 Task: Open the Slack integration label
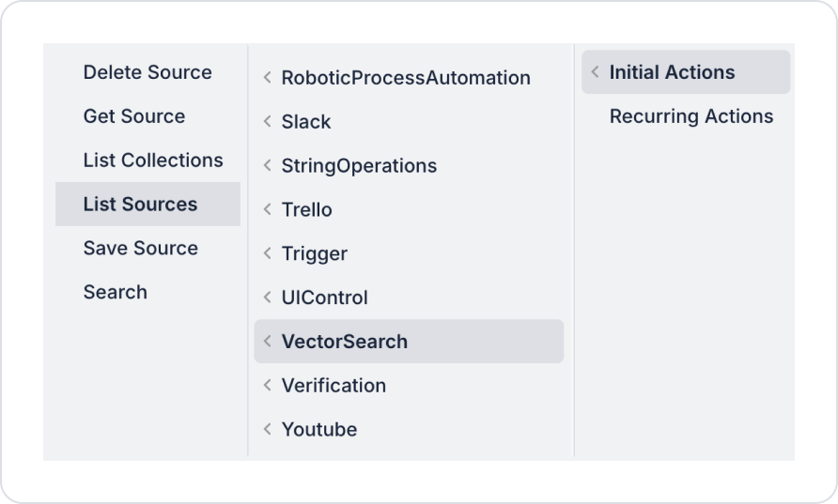pos(306,122)
